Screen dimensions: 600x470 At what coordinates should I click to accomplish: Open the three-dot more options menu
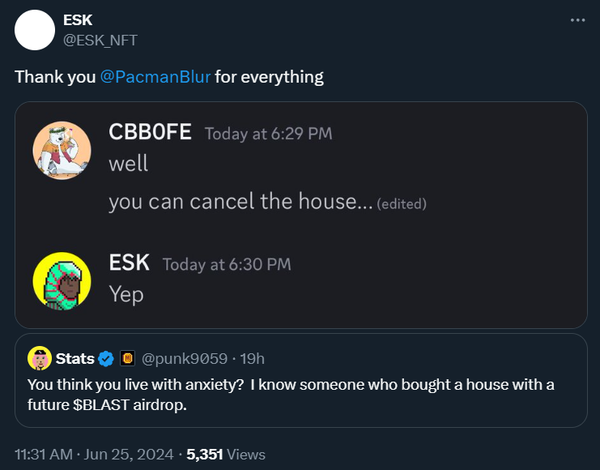[577, 20]
